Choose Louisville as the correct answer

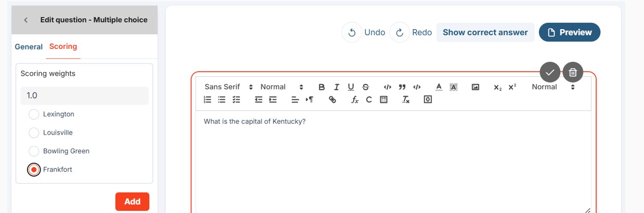(x=34, y=132)
